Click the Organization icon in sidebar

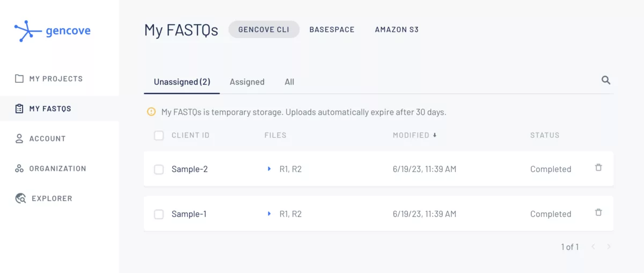click(x=19, y=169)
